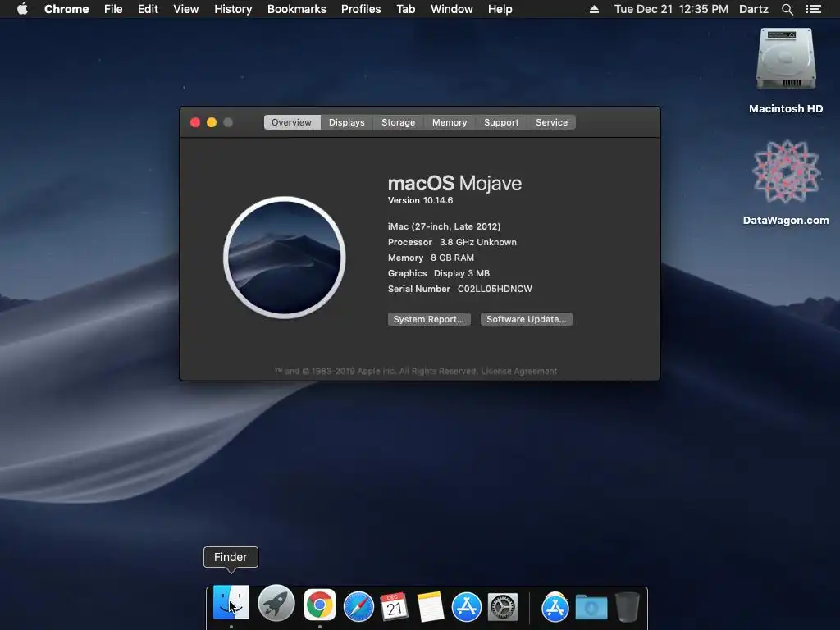Open the Edit menu
This screenshot has height=630, width=840.
click(148, 9)
